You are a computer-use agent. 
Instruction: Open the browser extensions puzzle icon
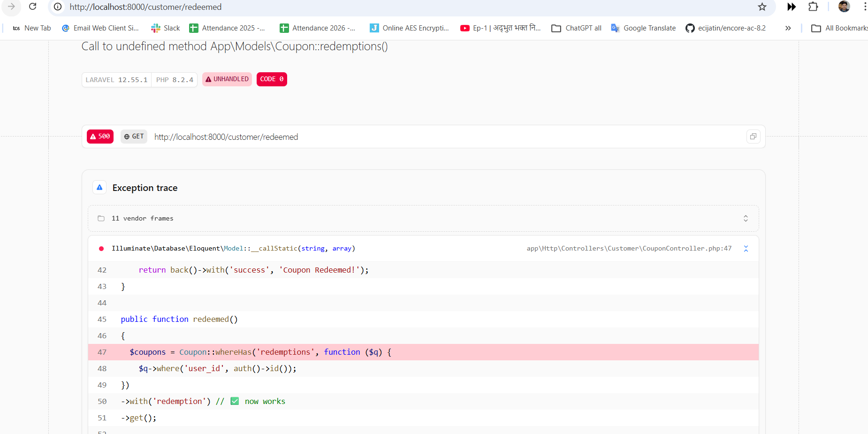(x=813, y=7)
